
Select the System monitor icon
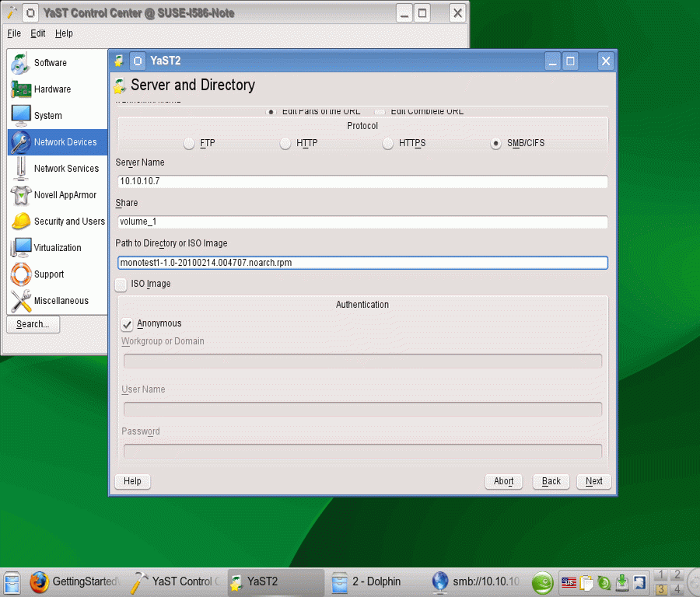[x=20, y=116]
